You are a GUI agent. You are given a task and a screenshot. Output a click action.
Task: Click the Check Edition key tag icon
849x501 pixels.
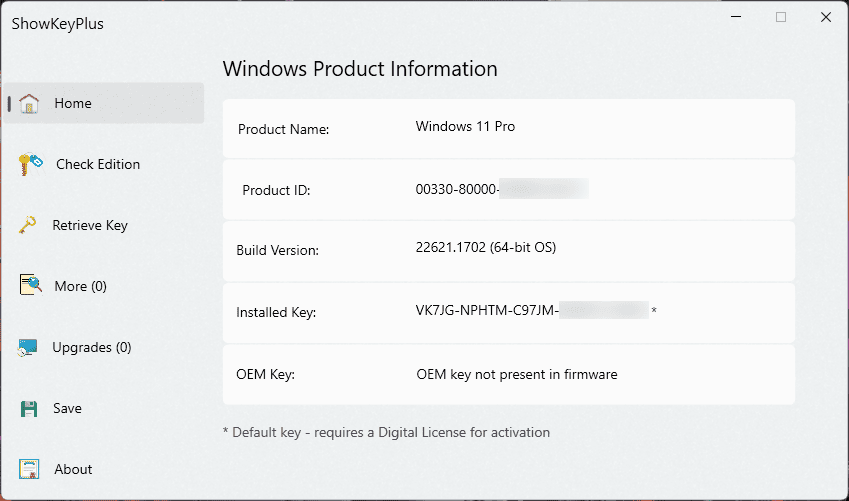(30, 165)
